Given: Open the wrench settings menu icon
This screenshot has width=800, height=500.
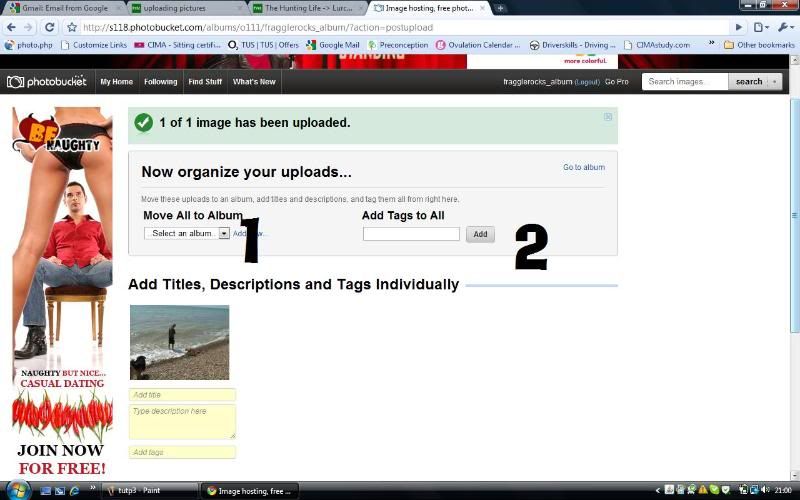Looking at the screenshot, I should click(785, 27).
